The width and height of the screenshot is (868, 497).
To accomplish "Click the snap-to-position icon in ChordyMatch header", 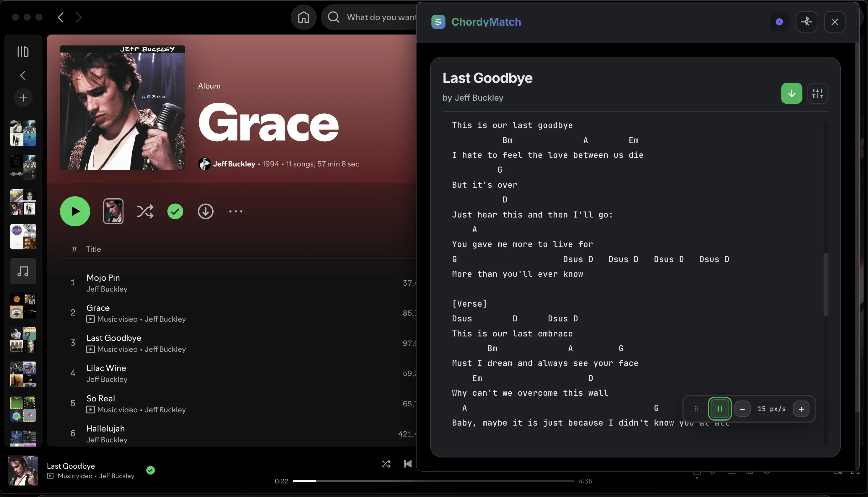I will coord(807,22).
